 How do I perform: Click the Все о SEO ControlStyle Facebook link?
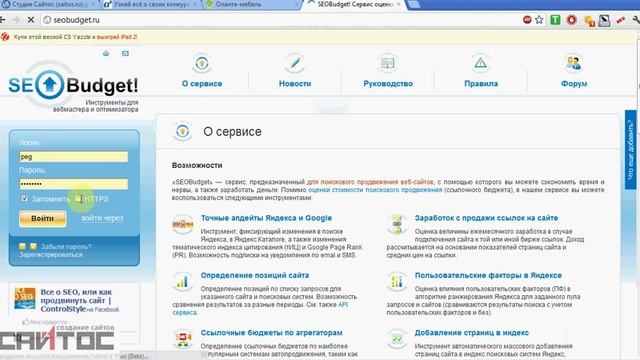coord(80,300)
